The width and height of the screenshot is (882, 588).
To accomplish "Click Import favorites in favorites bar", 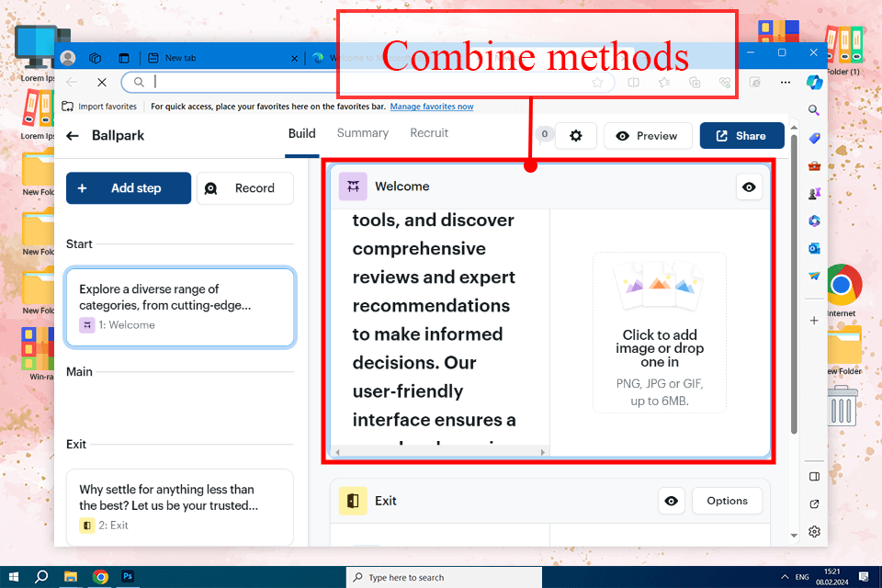I will tap(99, 107).
